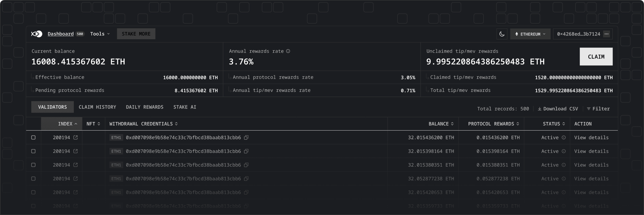Open the ETHEREUM network selector

(530, 34)
